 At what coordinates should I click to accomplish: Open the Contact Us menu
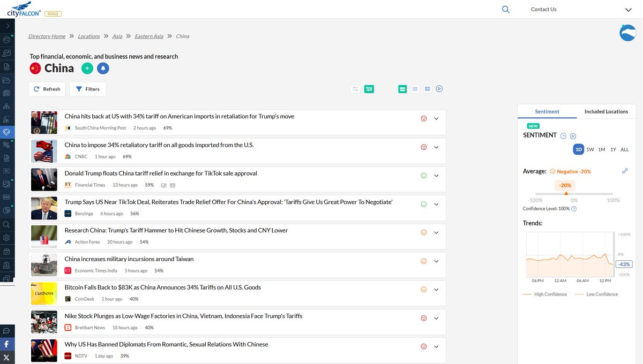[543, 9]
